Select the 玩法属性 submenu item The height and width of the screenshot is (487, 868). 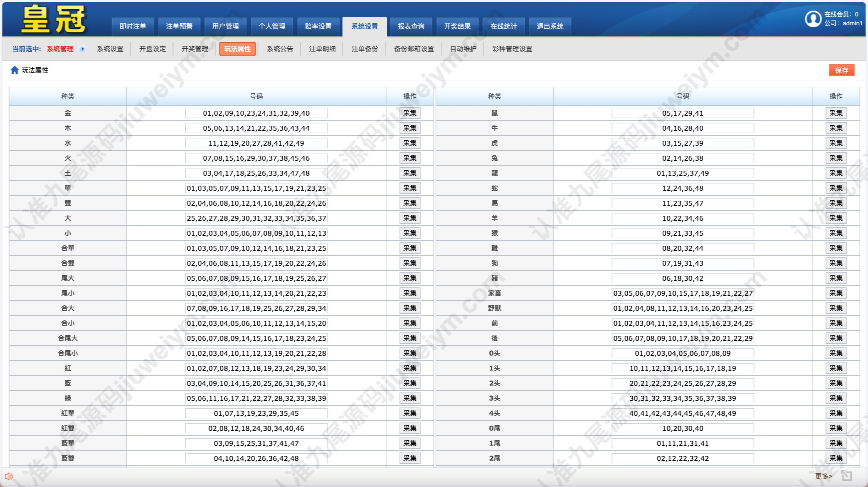click(238, 49)
